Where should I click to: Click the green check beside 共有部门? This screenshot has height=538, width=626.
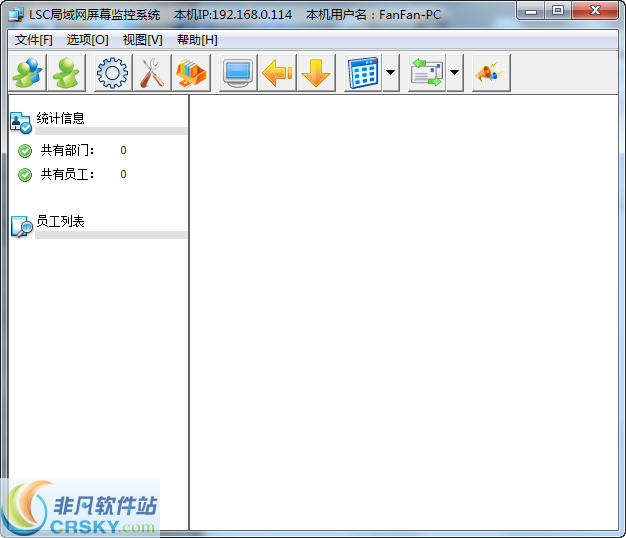[25, 151]
